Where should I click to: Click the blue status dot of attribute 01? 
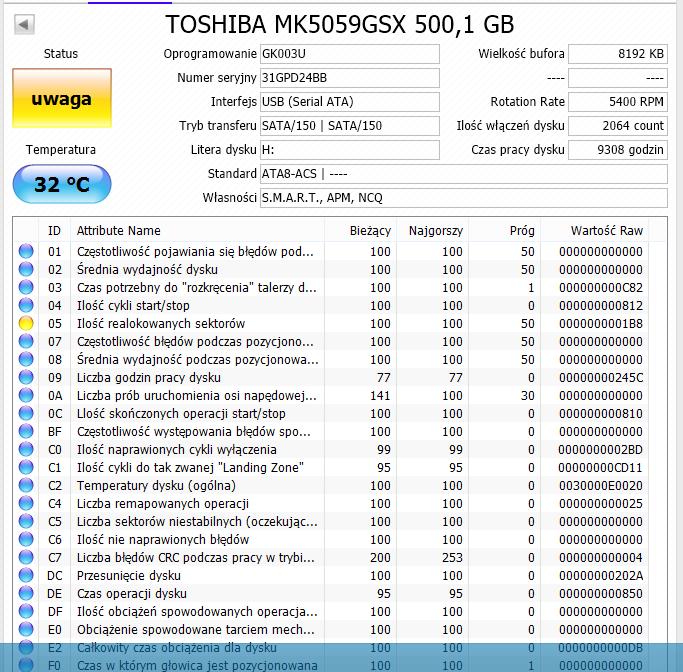[26, 251]
